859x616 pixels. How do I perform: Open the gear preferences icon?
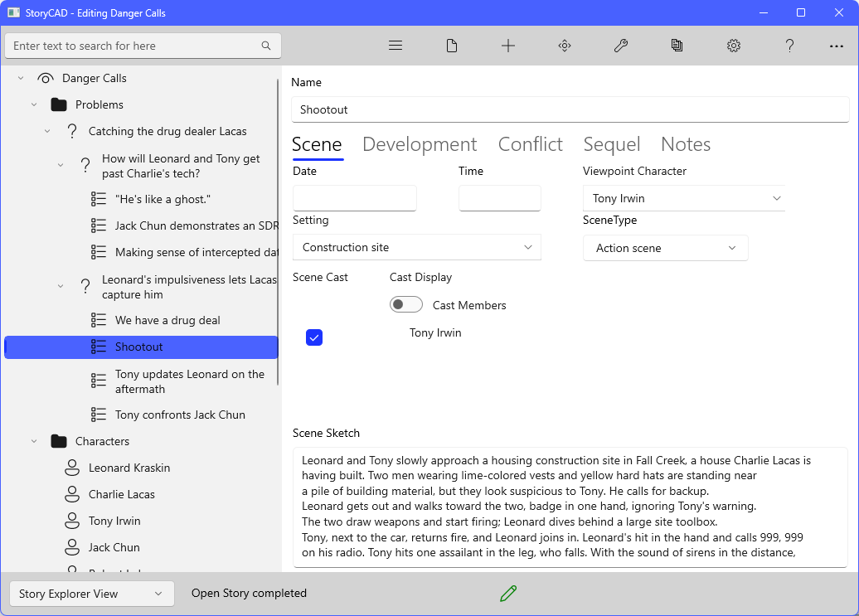pos(734,46)
